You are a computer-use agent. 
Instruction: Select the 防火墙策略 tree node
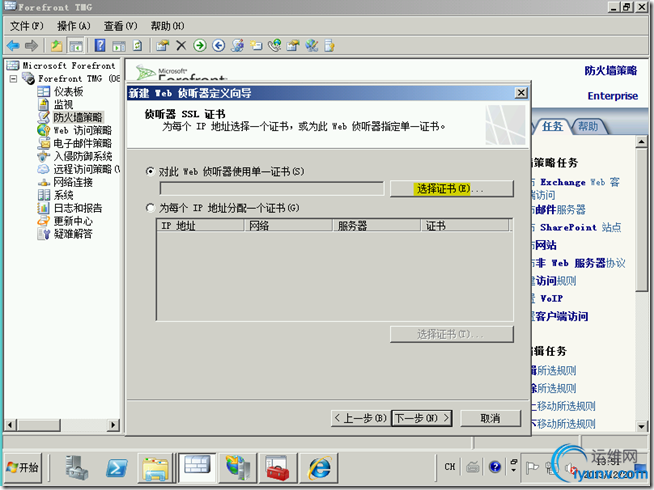78,117
